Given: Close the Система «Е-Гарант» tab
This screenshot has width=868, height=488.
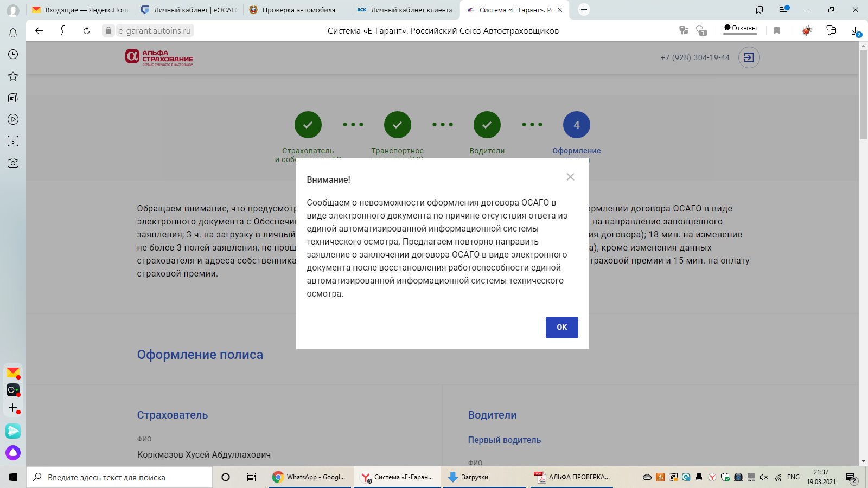Looking at the screenshot, I should (x=560, y=10).
